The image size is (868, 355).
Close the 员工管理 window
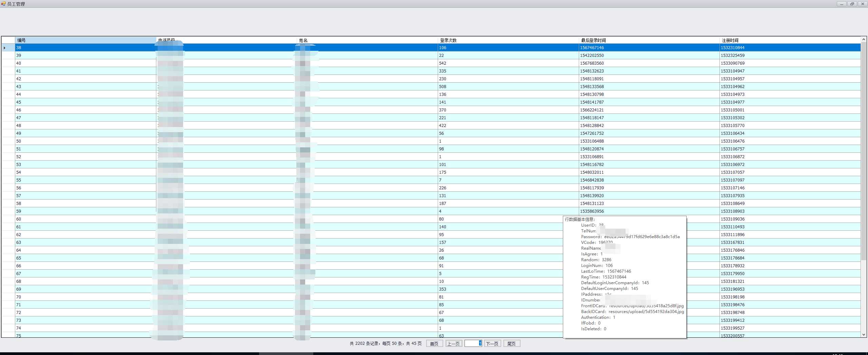click(x=862, y=4)
